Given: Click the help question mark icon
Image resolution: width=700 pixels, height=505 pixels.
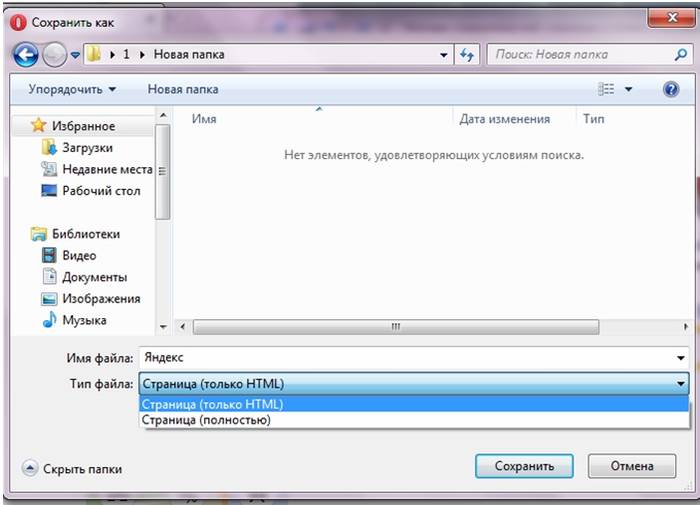Looking at the screenshot, I should tap(671, 89).
